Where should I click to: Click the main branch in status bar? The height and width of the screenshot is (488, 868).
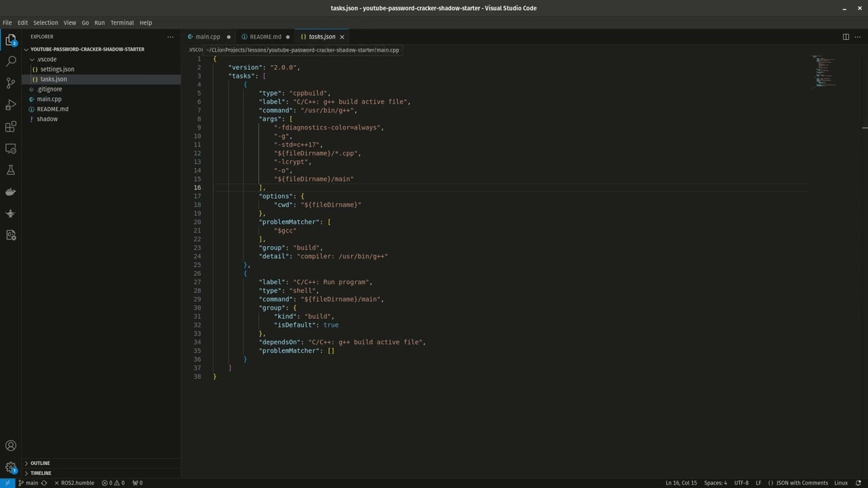click(x=28, y=483)
